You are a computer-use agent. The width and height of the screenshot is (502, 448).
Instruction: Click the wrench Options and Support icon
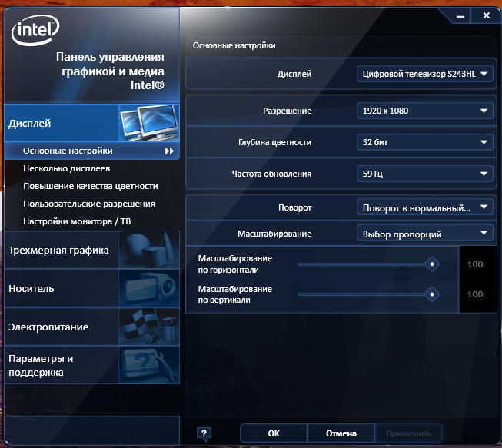point(149,365)
